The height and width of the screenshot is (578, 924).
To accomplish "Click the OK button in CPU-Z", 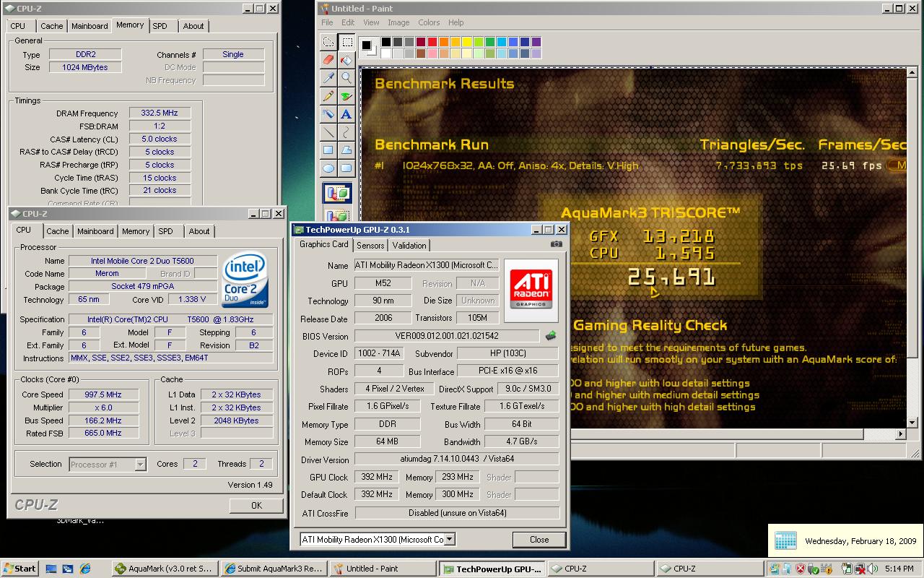I will [x=256, y=506].
